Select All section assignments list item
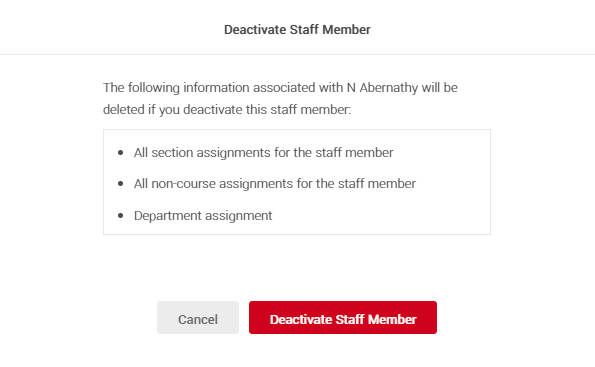Screen dimensions: 595x367 [x=263, y=153]
